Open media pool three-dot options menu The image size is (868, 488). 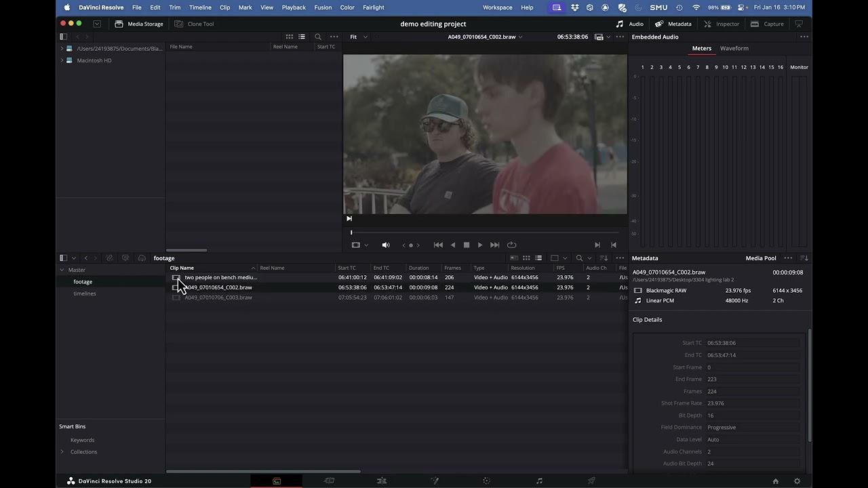coord(620,258)
